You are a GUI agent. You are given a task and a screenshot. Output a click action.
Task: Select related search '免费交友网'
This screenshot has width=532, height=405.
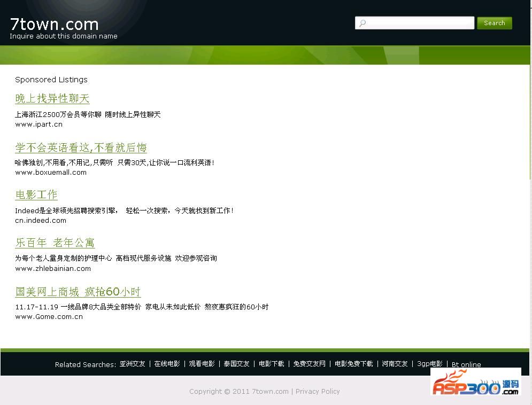point(309,364)
